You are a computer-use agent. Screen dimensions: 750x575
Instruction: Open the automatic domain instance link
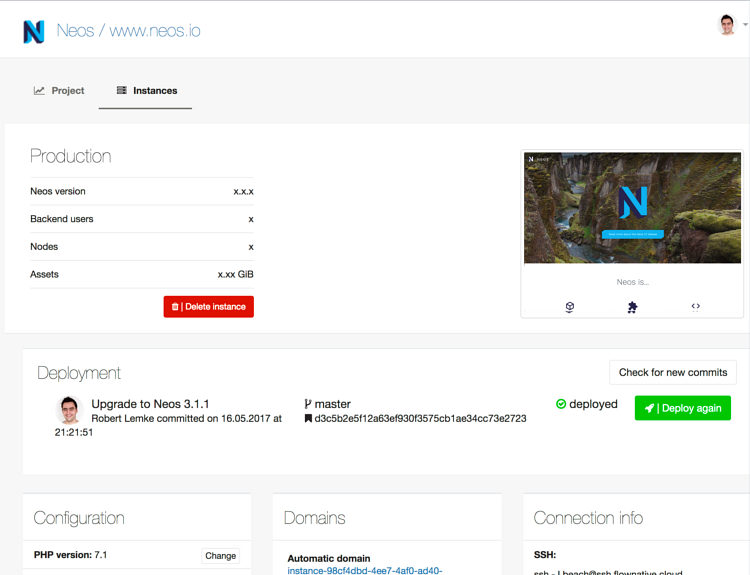click(x=364, y=570)
